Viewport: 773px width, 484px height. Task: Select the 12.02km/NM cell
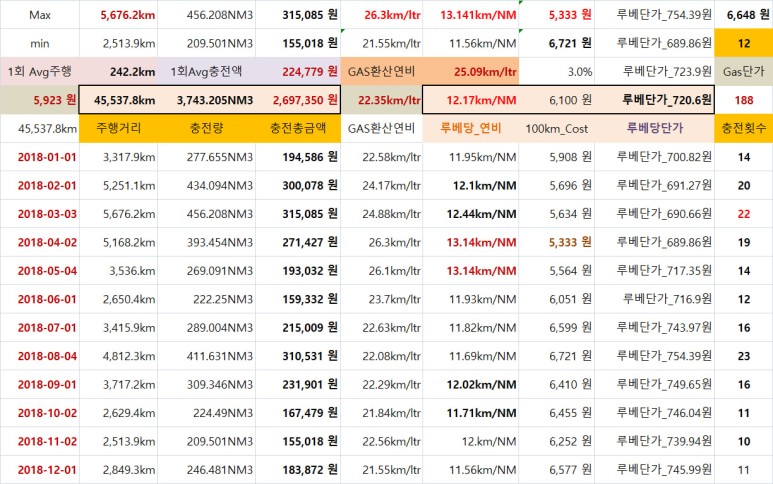(x=470, y=384)
